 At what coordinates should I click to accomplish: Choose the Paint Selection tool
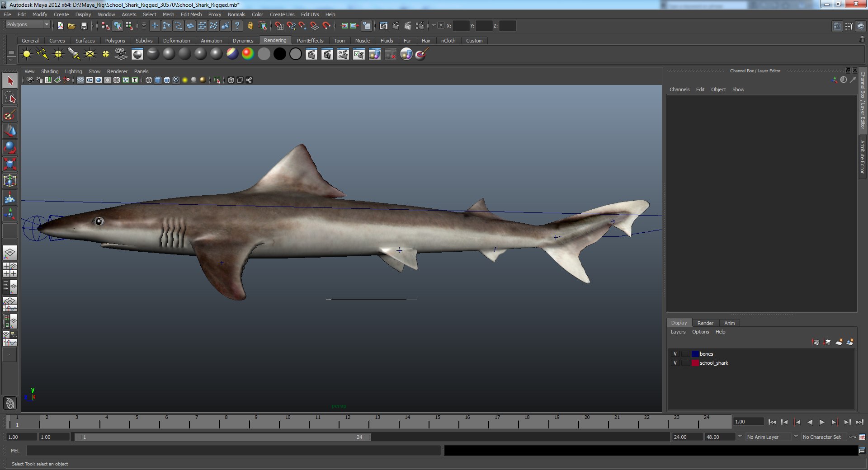pyautogui.click(x=10, y=114)
